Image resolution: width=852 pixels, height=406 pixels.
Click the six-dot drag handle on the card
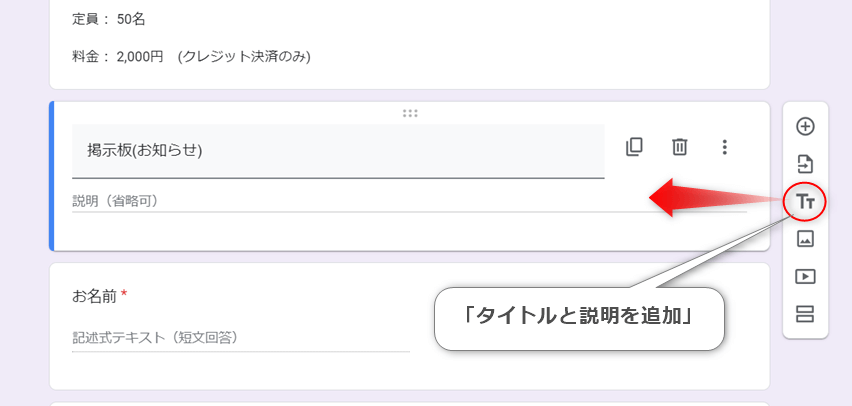coord(410,113)
